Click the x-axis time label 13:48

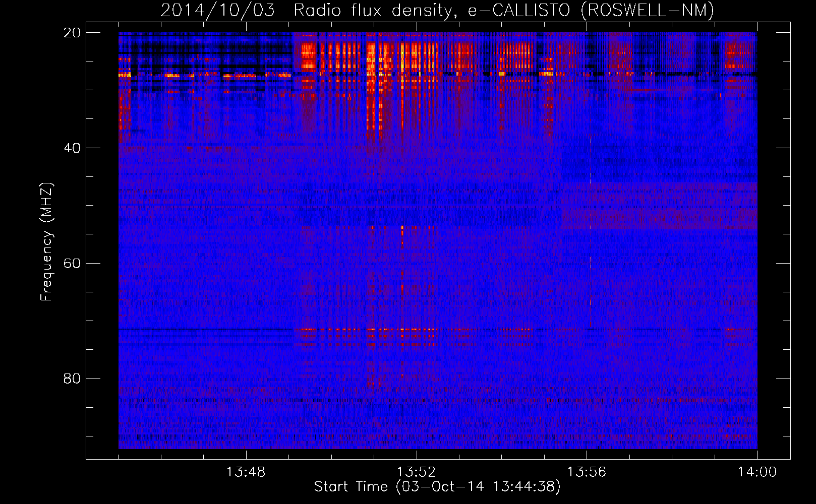(246, 472)
